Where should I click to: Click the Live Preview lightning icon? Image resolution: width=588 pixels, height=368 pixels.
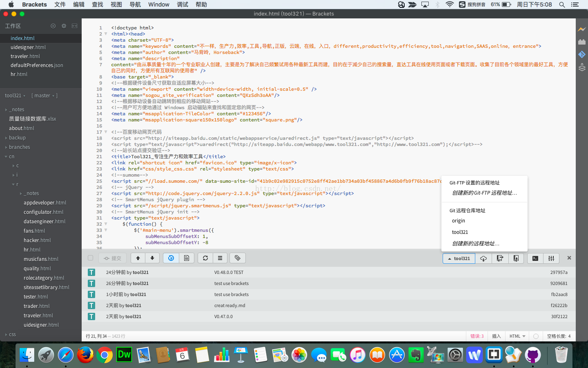coord(582,29)
